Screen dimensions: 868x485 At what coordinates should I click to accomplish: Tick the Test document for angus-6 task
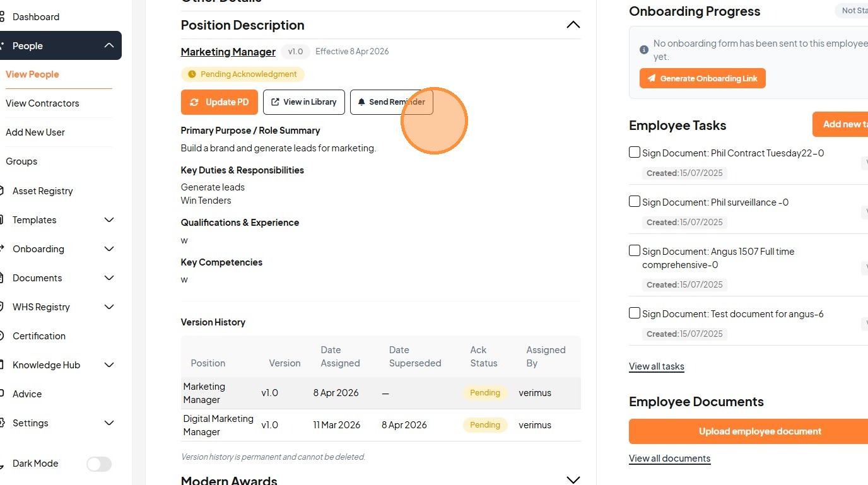tap(635, 313)
